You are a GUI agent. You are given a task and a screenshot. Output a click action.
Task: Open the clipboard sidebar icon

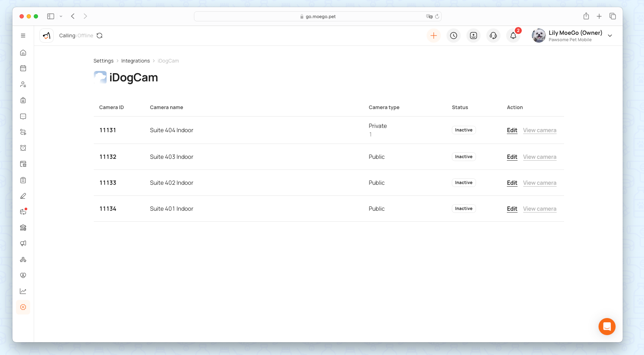[23, 180]
